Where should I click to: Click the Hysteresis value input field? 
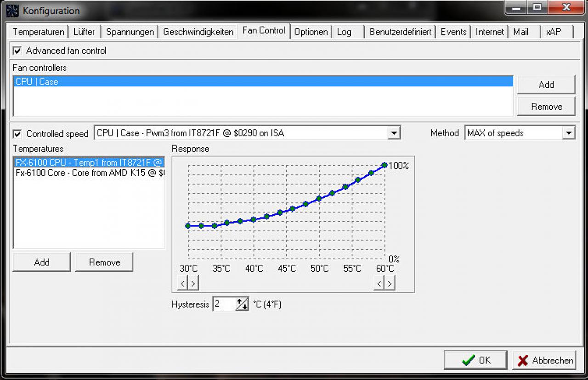tap(225, 304)
